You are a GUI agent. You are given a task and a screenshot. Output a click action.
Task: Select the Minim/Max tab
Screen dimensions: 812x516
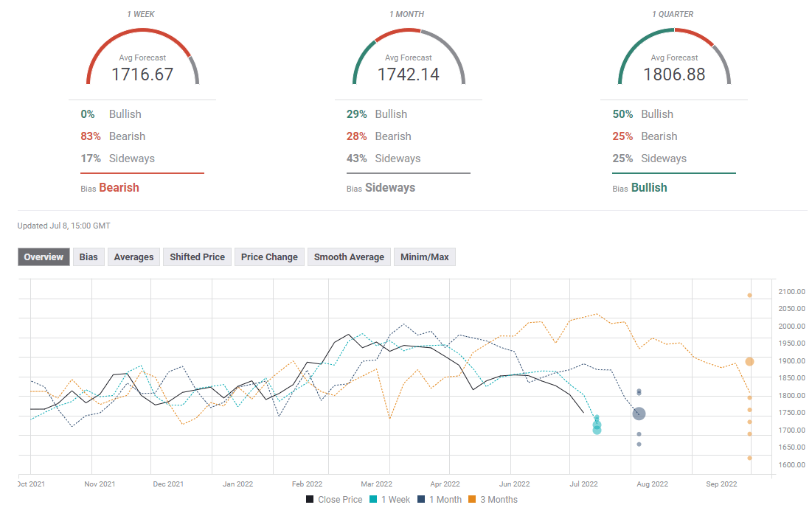coord(424,257)
